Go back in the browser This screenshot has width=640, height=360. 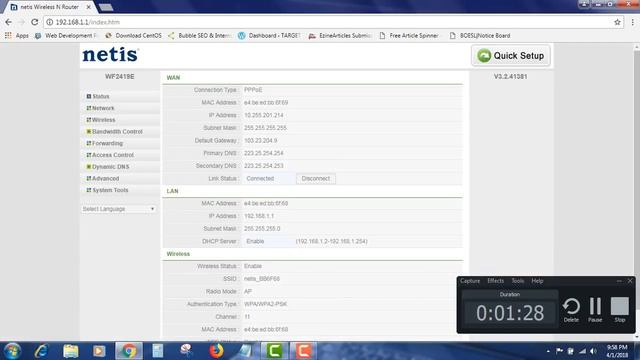[x=9, y=22]
